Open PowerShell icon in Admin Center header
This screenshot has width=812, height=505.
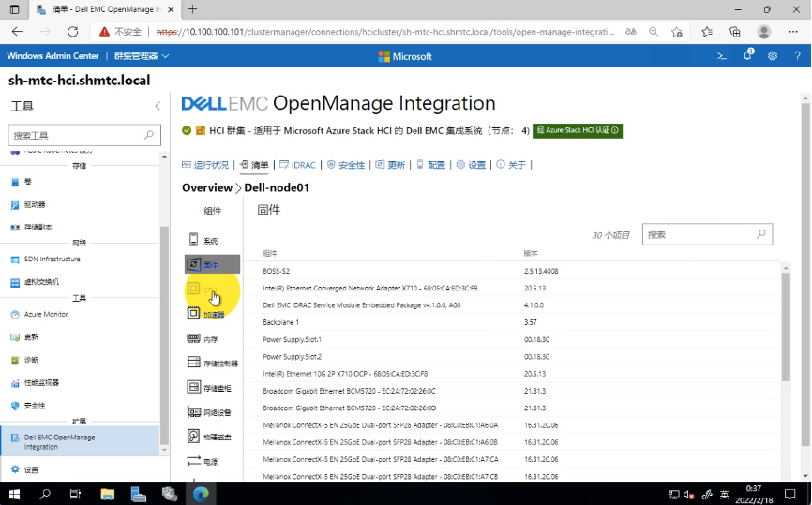[721, 56]
